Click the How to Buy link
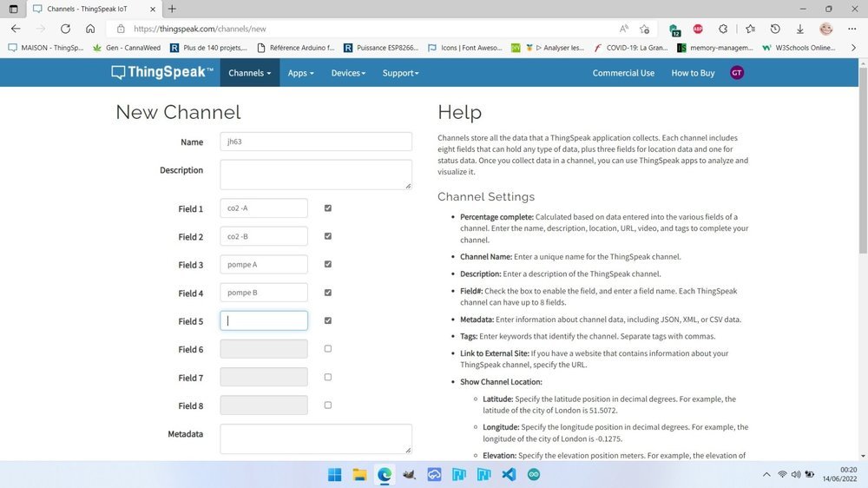The image size is (868, 488). 693,73
